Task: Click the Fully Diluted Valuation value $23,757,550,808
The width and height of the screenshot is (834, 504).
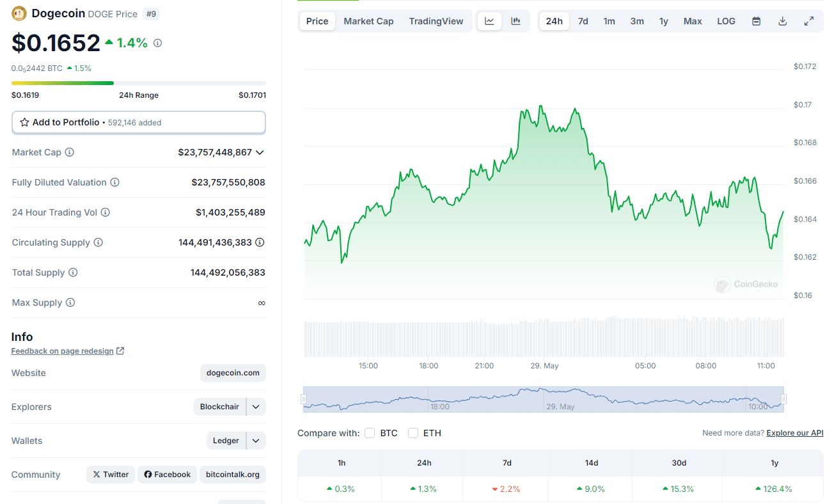Action: tap(228, 182)
